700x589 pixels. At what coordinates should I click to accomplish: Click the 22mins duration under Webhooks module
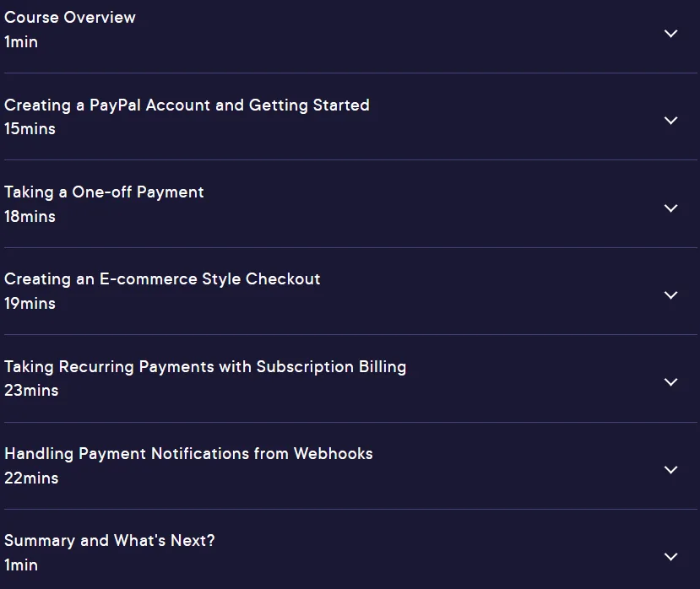(x=31, y=478)
